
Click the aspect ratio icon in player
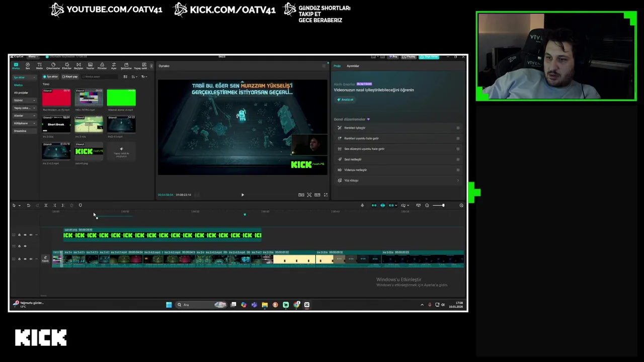(x=317, y=195)
